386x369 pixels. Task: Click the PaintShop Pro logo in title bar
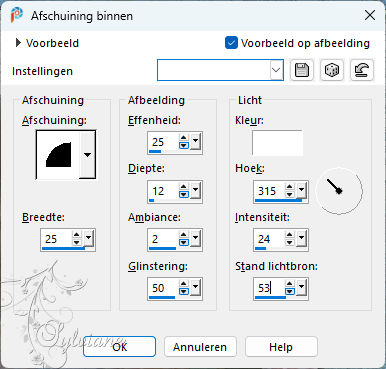coord(17,15)
